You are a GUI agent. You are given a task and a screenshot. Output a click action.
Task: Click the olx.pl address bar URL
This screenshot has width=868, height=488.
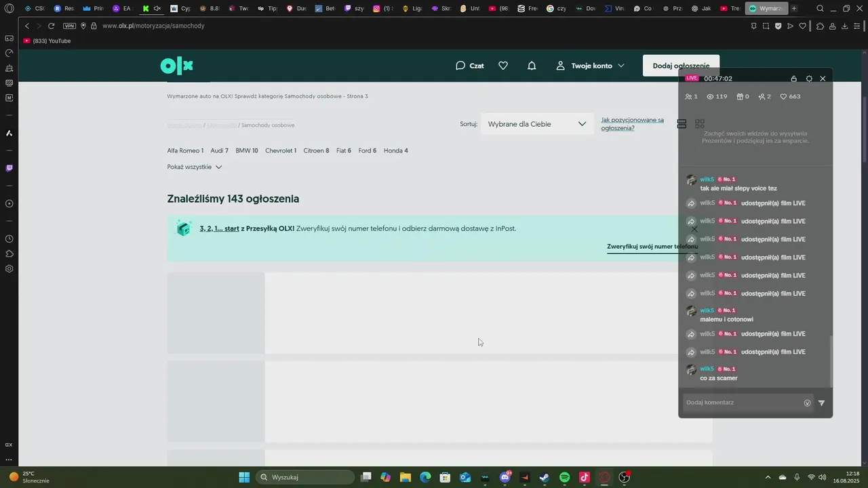[x=153, y=26]
